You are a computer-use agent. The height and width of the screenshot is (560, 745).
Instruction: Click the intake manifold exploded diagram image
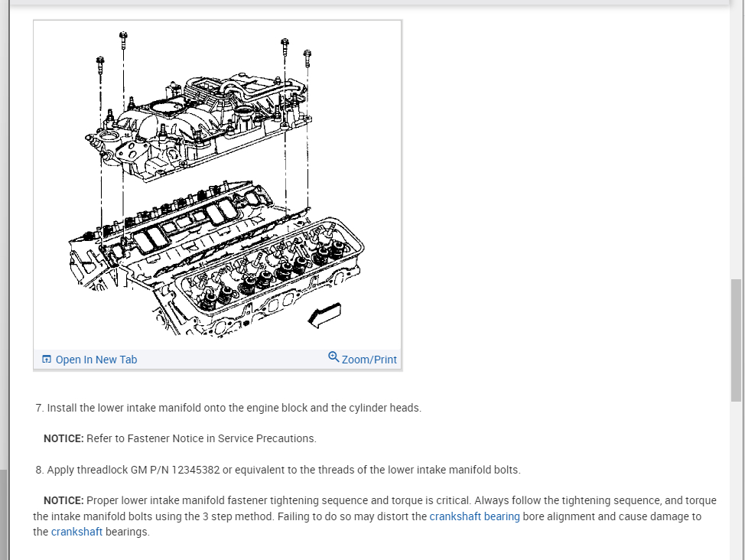tap(217, 185)
